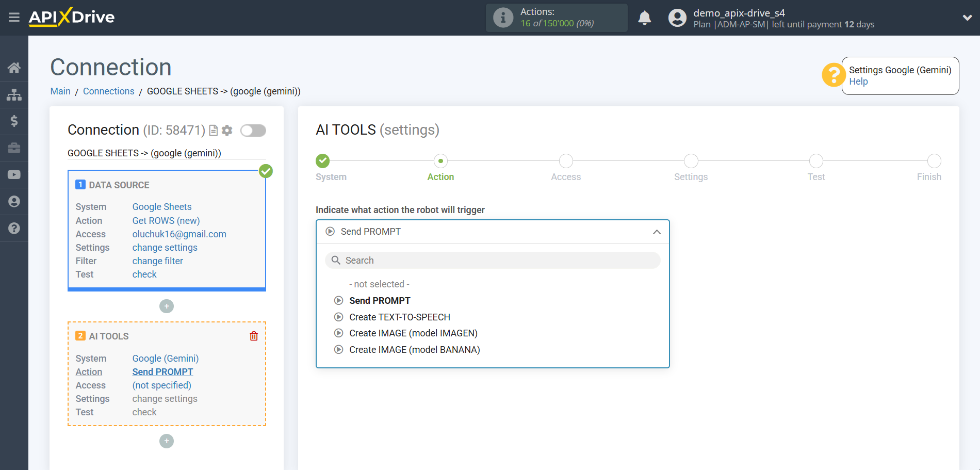This screenshot has width=980, height=470.
Task: Open the video tutorials sidebar icon
Action: coord(14,175)
